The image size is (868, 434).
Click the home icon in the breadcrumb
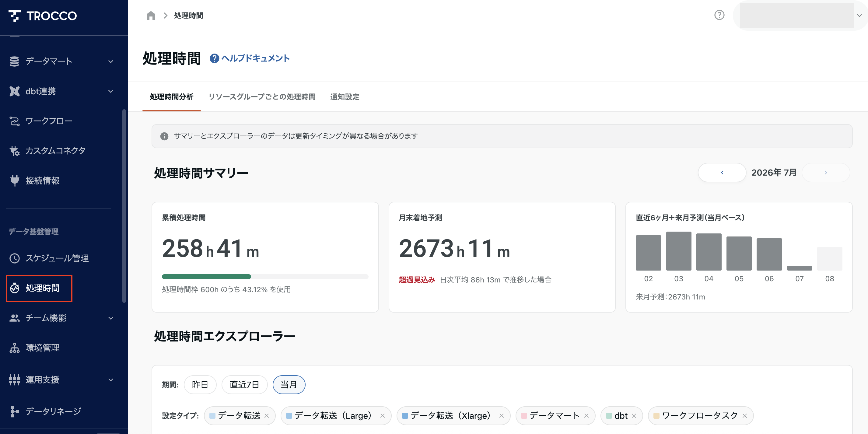[x=151, y=16]
